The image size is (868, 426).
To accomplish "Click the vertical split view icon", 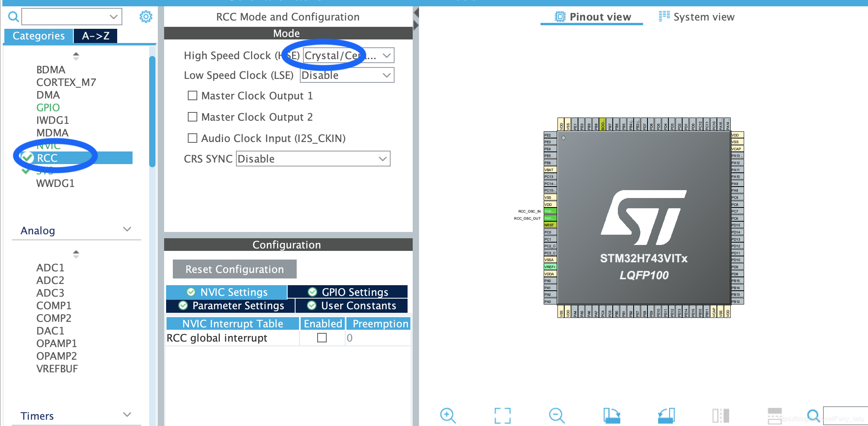I will pos(720,415).
